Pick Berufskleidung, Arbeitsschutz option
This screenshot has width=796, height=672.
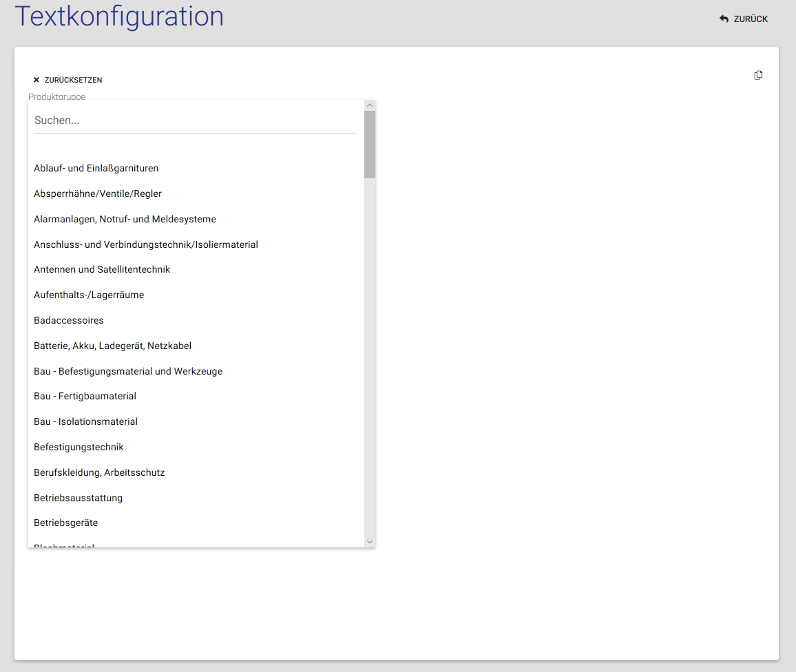pos(99,472)
